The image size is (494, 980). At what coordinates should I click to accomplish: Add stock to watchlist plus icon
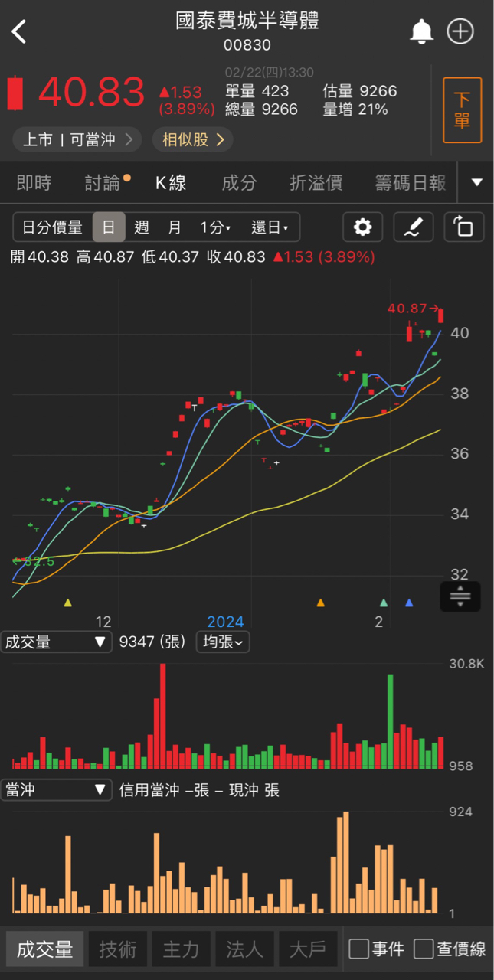(461, 31)
